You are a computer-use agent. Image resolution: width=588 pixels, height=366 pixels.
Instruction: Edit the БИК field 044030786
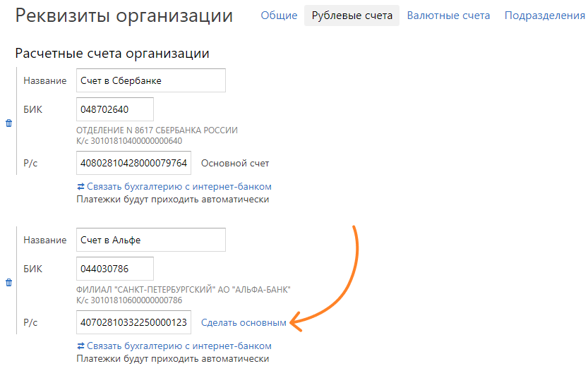point(115,269)
